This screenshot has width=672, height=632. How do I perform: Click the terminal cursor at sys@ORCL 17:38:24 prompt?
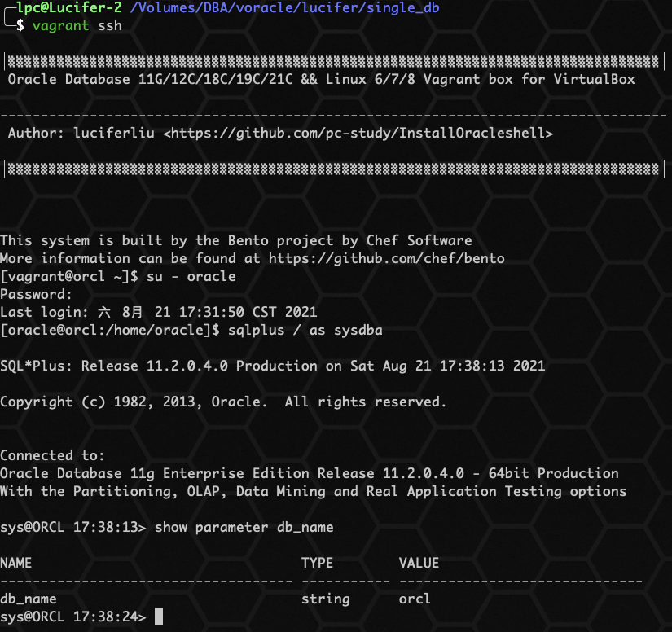(x=159, y=617)
